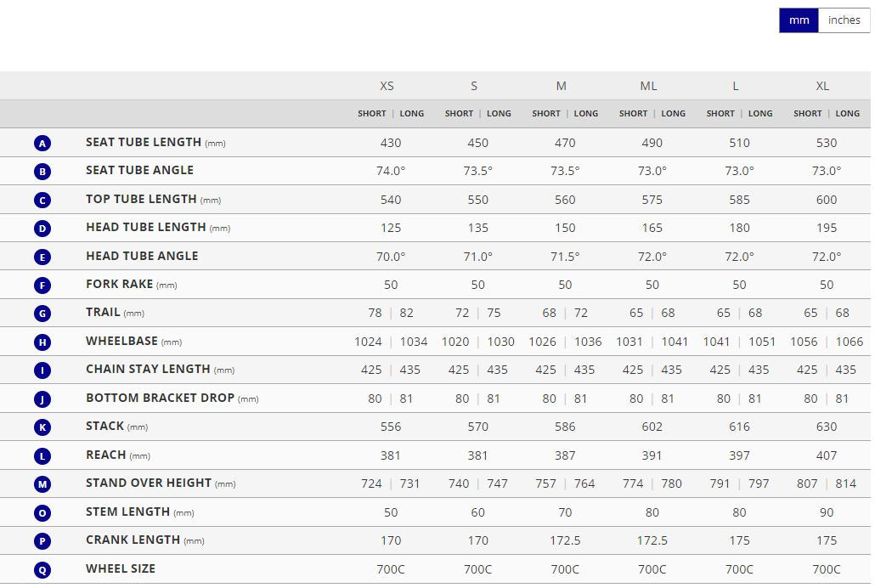Click the BOTTOM BRACKET DROP row label
The image size is (875, 588).
pyautogui.click(x=160, y=398)
